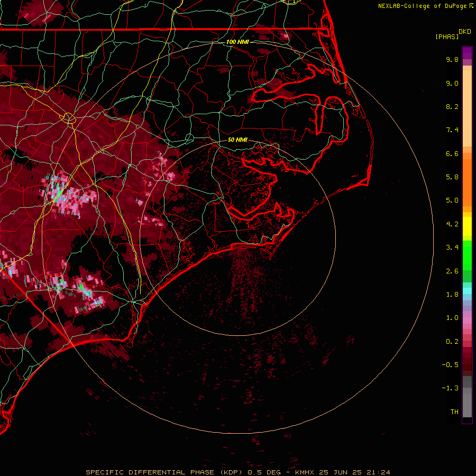Select the 6.6 scale value
This screenshot has width=476, height=476.
(x=452, y=153)
